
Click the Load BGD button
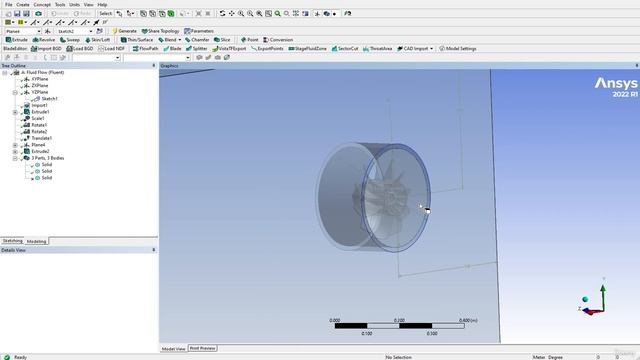pos(80,49)
